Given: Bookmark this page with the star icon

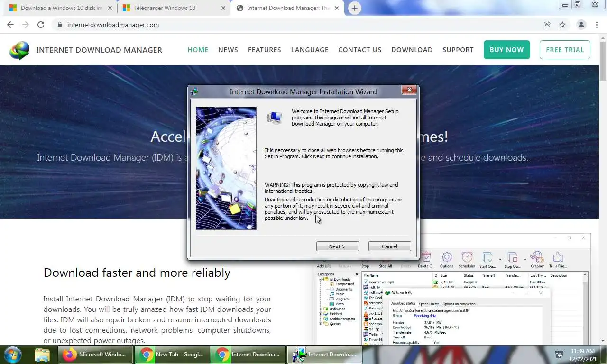Looking at the screenshot, I should pos(562,25).
